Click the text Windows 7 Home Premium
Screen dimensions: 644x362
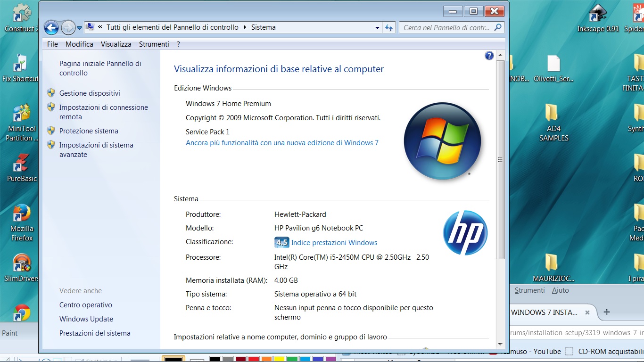pyautogui.click(x=228, y=103)
